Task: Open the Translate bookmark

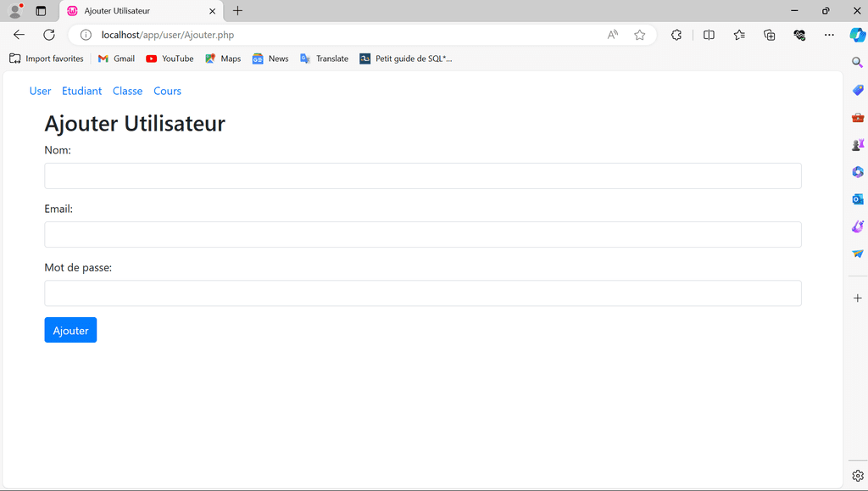Action: [x=324, y=59]
